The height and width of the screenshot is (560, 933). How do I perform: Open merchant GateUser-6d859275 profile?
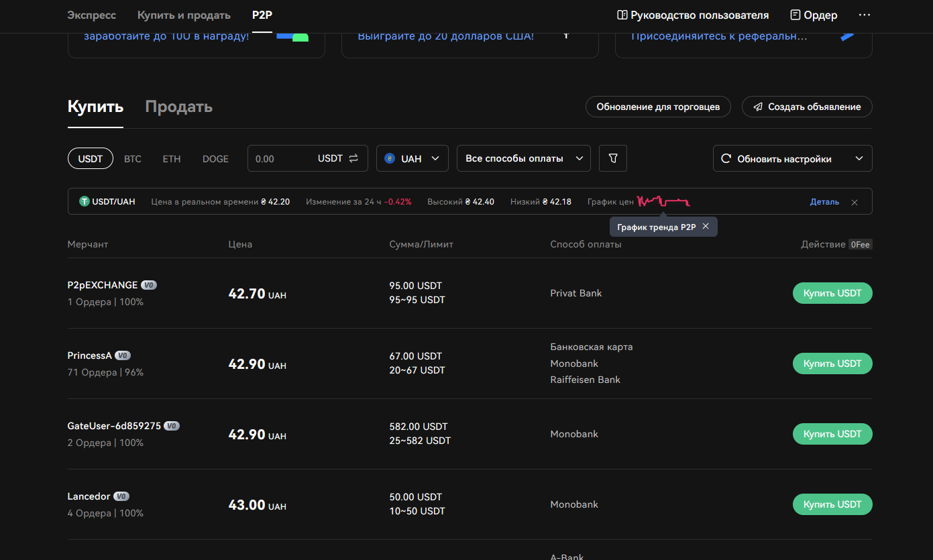coord(114,426)
